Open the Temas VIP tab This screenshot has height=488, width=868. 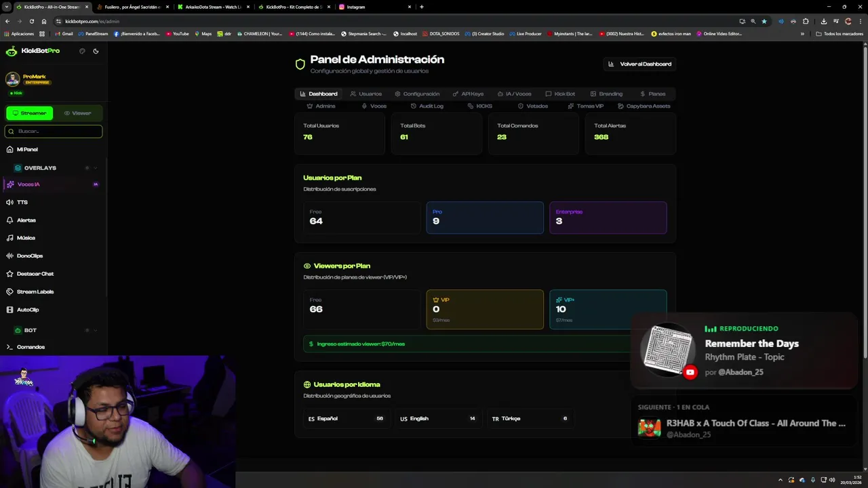[585, 106]
